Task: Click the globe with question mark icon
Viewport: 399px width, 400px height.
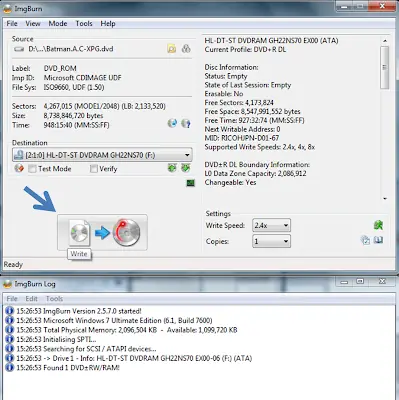Action: (186, 123)
